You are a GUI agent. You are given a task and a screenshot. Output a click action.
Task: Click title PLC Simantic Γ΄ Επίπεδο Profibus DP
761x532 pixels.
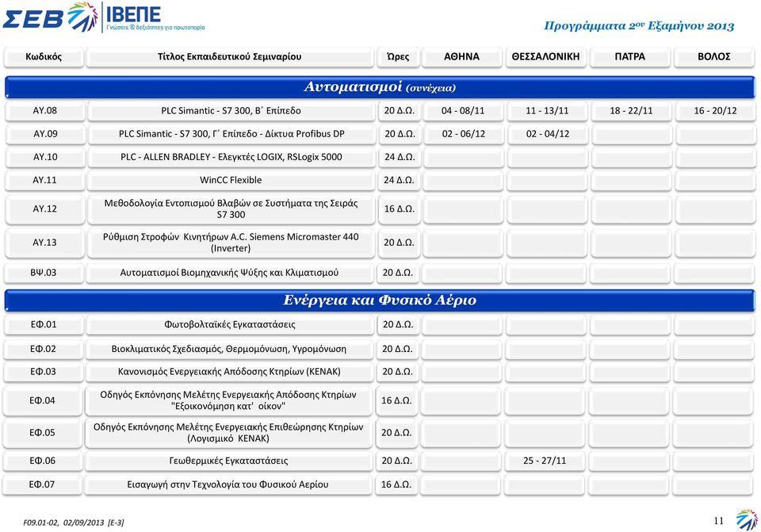pos(231,134)
